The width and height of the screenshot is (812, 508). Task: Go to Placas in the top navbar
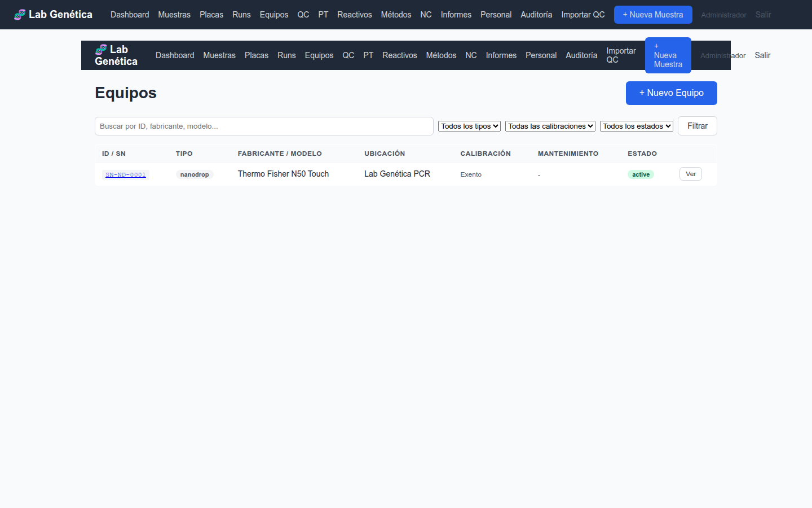tap(211, 15)
